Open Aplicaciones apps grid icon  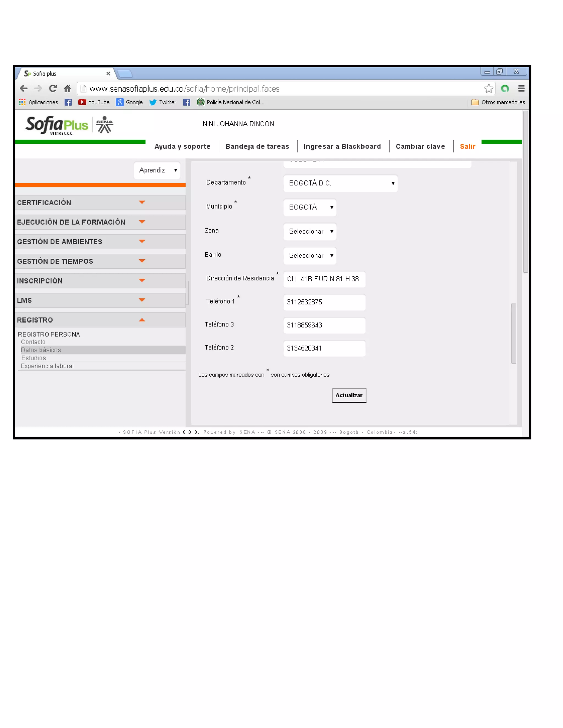tap(22, 102)
